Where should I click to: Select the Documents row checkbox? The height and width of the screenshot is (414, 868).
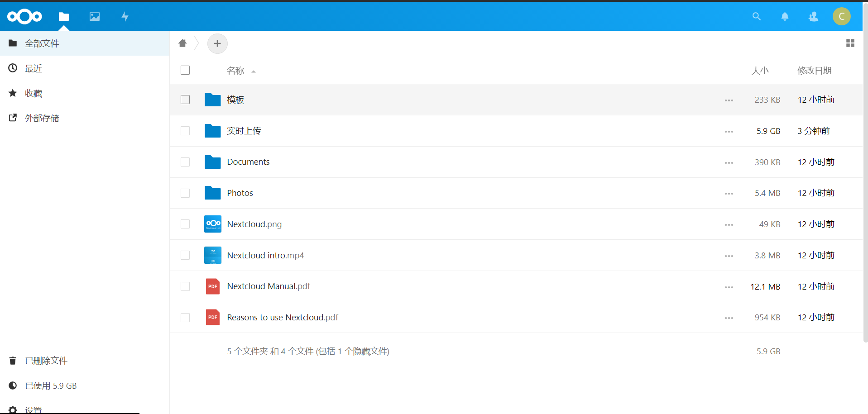185,162
